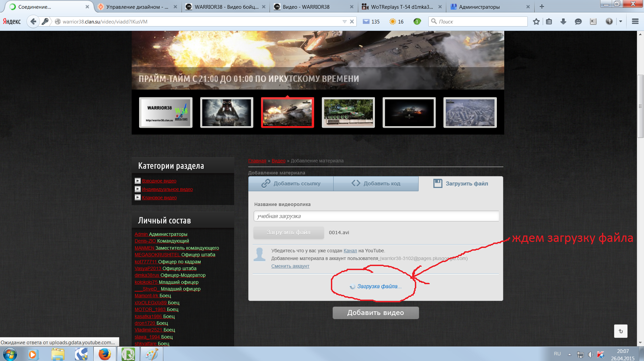Close the Соединение... tab
The image size is (644, 361).
[87, 7]
